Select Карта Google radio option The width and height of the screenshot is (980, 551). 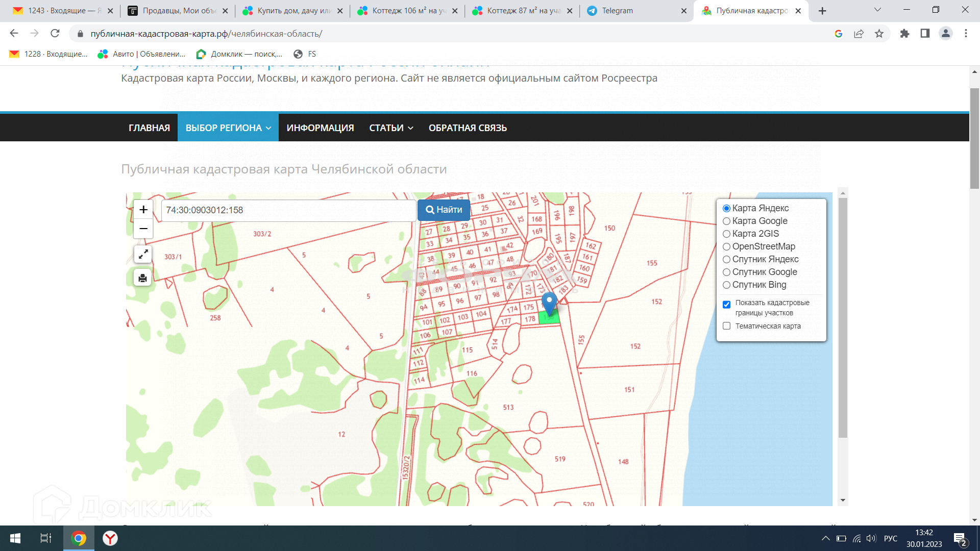point(726,221)
